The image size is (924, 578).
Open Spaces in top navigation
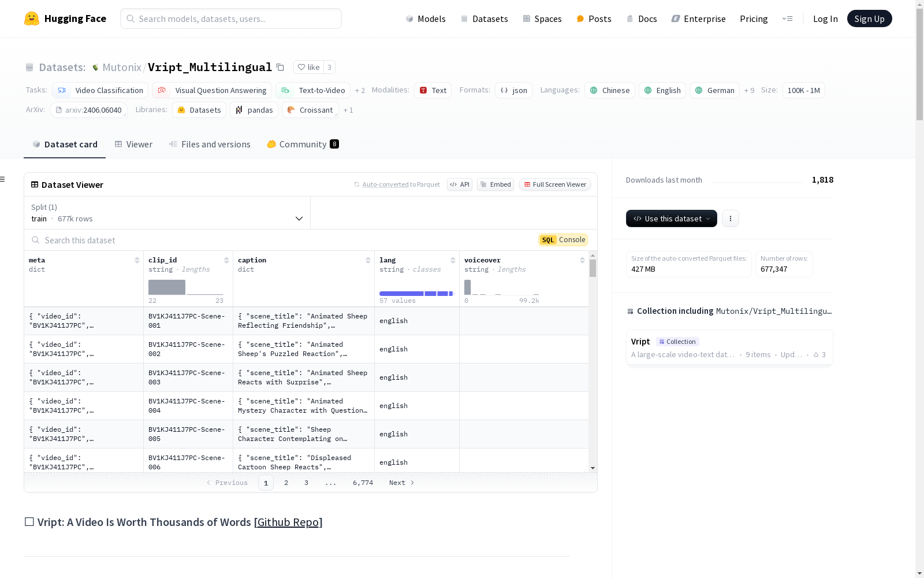[x=542, y=18]
